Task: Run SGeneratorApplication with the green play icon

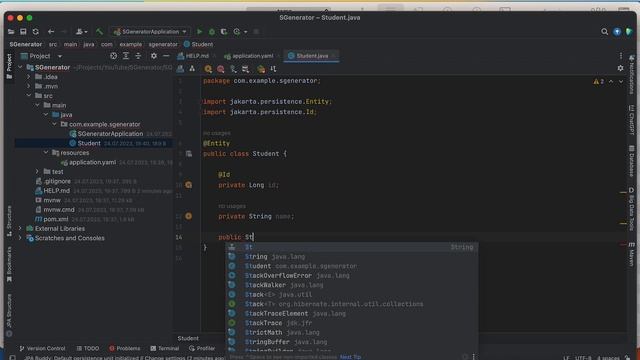Action: (x=199, y=31)
